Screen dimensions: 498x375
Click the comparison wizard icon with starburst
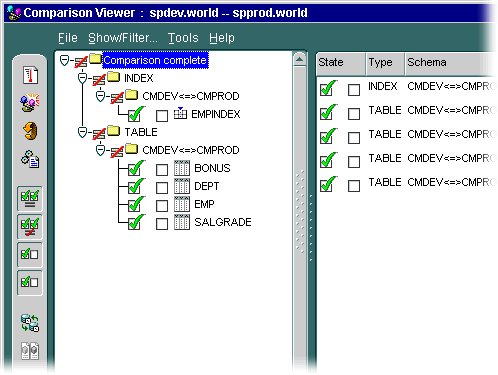[30, 102]
